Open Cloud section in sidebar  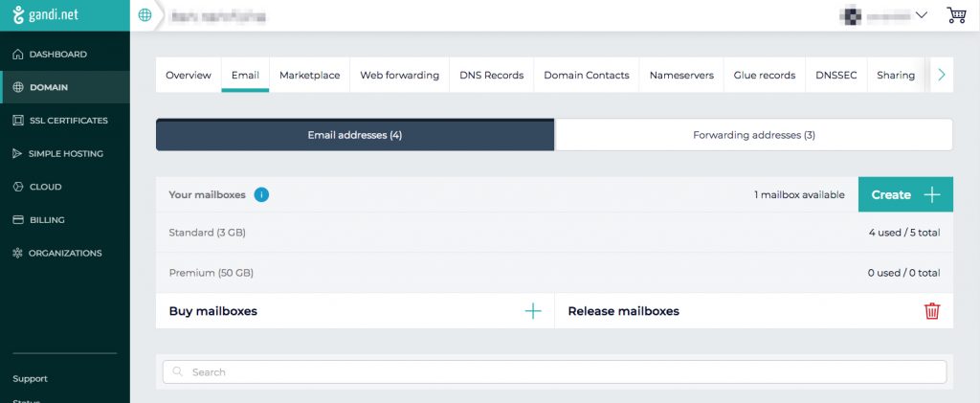(45, 187)
